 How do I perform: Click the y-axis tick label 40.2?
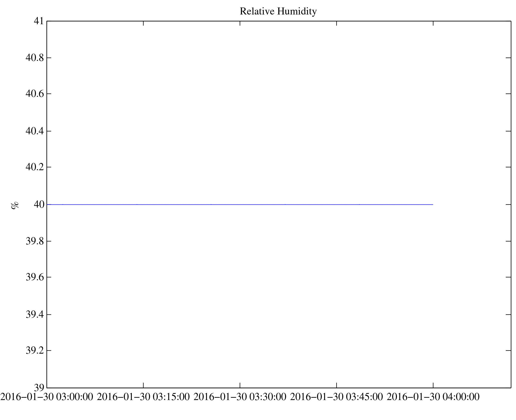click(x=35, y=167)
